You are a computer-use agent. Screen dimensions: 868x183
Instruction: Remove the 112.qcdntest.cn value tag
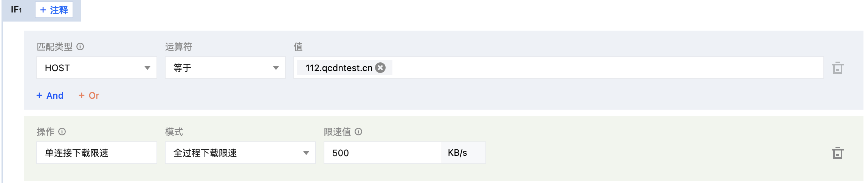click(x=380, y=68)
